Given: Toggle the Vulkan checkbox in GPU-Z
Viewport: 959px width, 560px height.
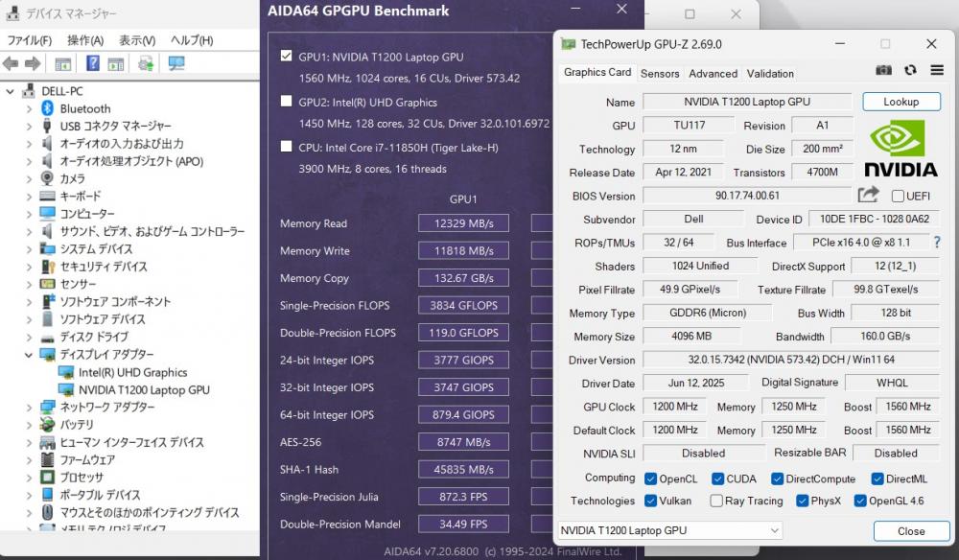Looking at the screenshot, I should point(650,501).
